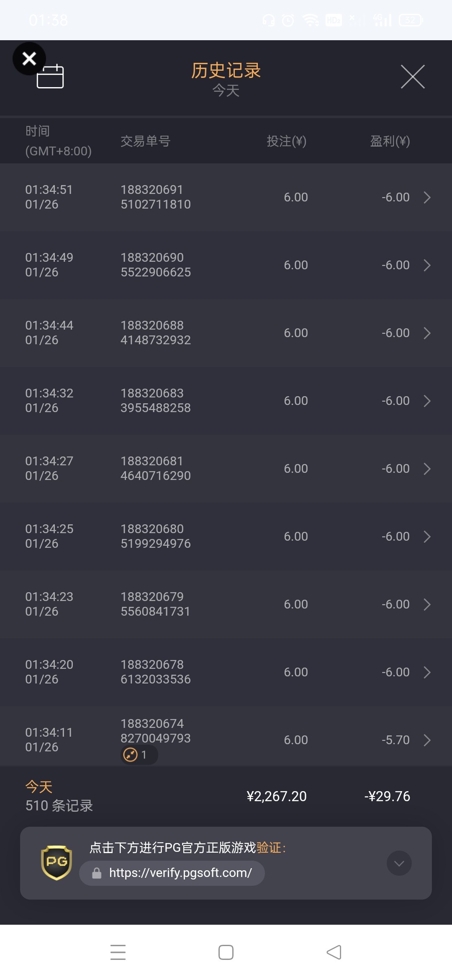Close the history records panel with X
452x980 pixels.
tap(413, 77)
